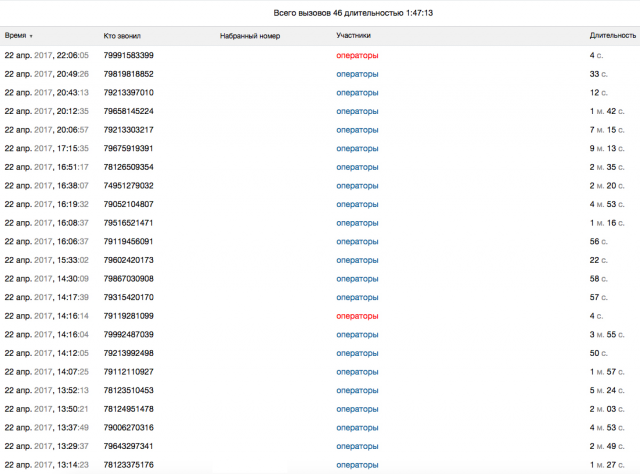
Task: Click the Набранный номер column header
Action: (x=250, y=36)
